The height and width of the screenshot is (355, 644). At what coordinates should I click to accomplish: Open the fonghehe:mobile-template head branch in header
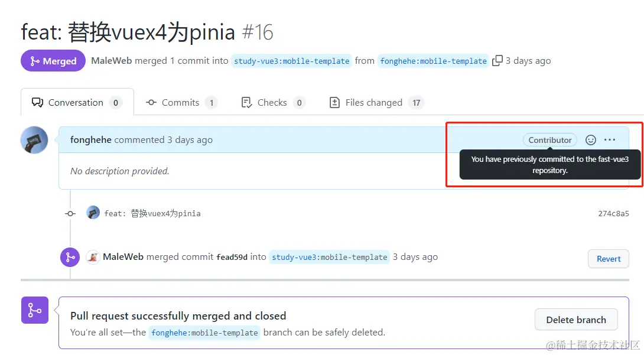click(x=433, y=61)
